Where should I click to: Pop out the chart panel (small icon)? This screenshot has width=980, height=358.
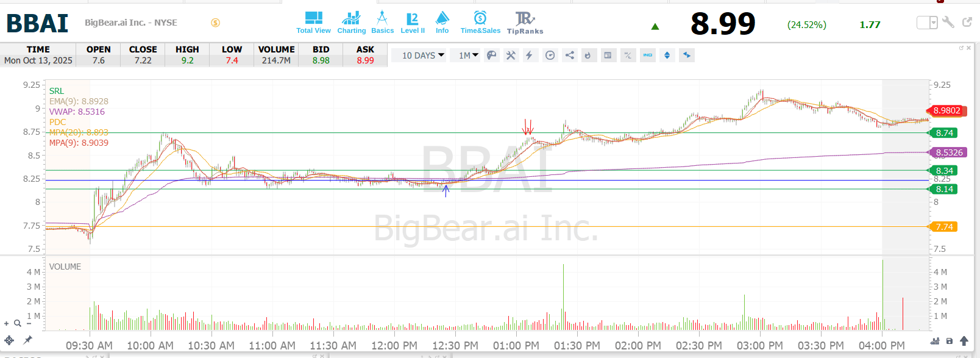[962, 48]
